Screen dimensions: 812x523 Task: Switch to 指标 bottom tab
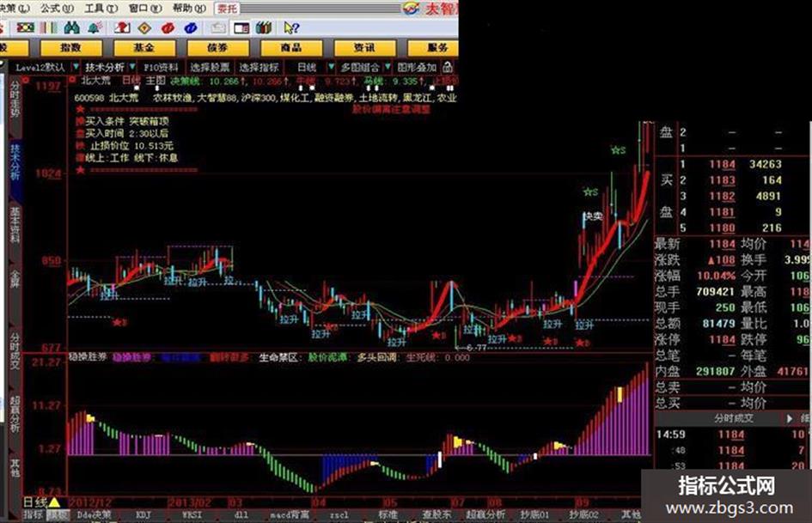click(33, 514)
